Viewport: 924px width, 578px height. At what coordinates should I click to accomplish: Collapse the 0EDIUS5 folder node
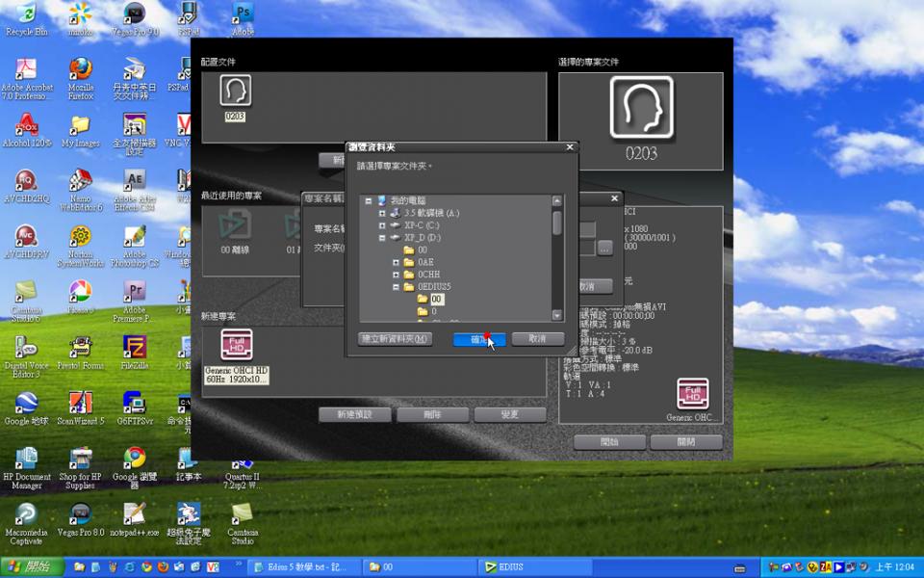[396, 287]
